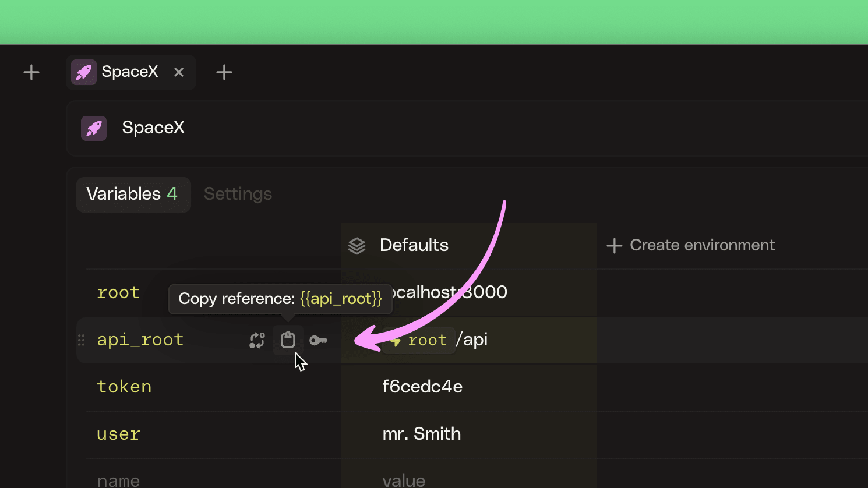
Task: Click the key secret icon in api_root row
Action: tap(318, 340)
